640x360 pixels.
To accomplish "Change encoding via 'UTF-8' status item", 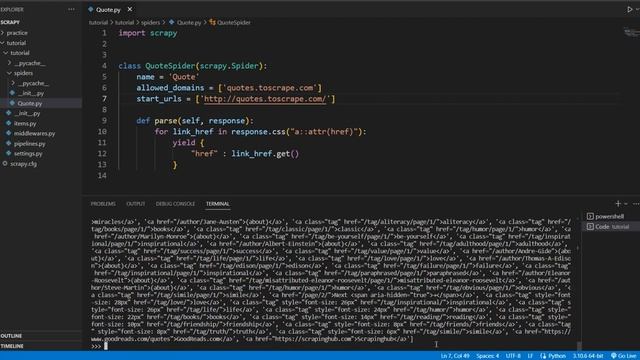I will 513,356.
